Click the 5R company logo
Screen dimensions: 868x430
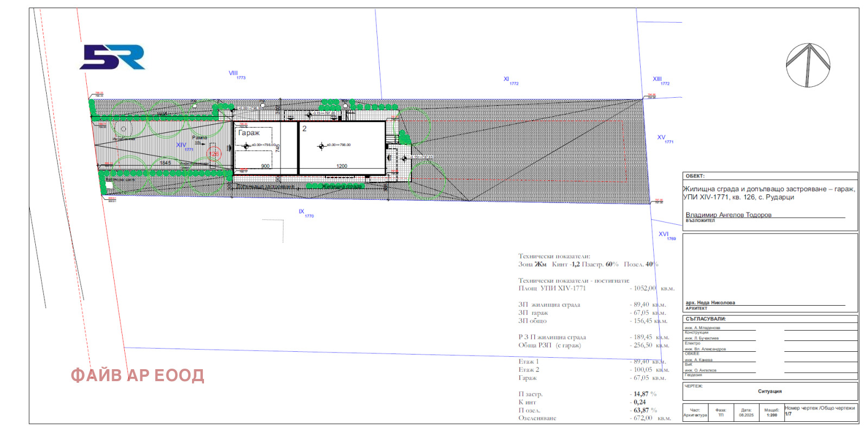[112, 57]
